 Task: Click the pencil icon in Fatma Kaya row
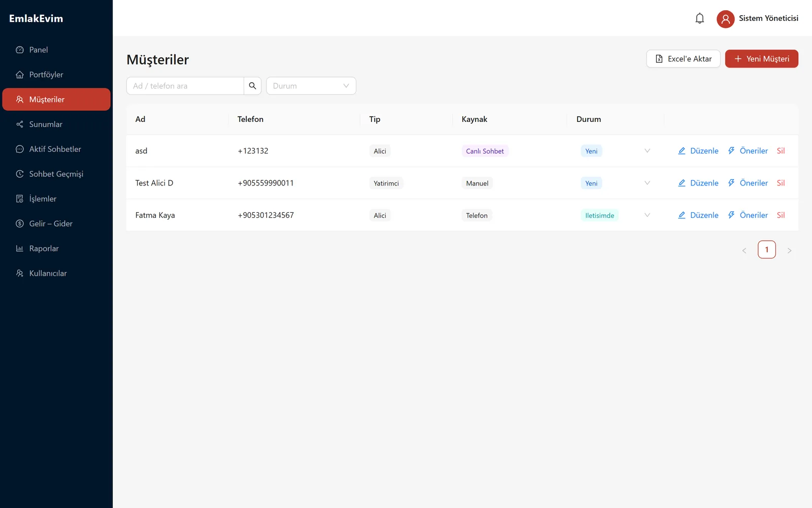pos(682,215)
